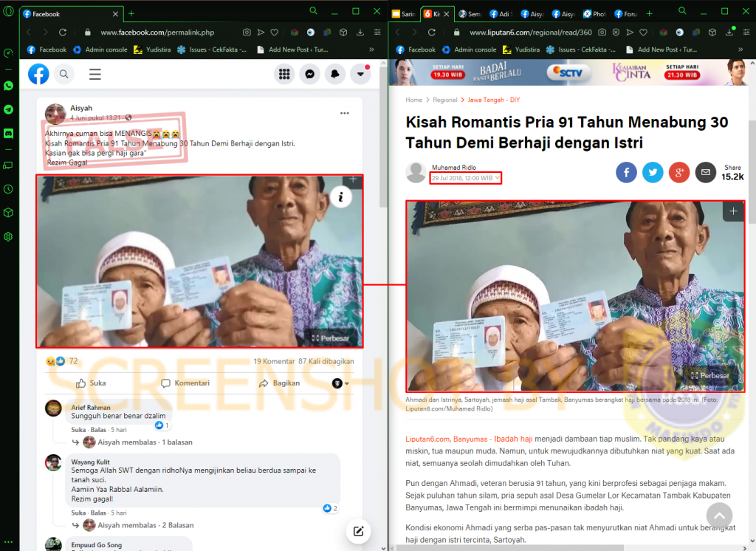The width and height of the screenshot is (756, 551).
Task: Open Admin console bookmark in Facebook window
Action: [x=100, y=49]
